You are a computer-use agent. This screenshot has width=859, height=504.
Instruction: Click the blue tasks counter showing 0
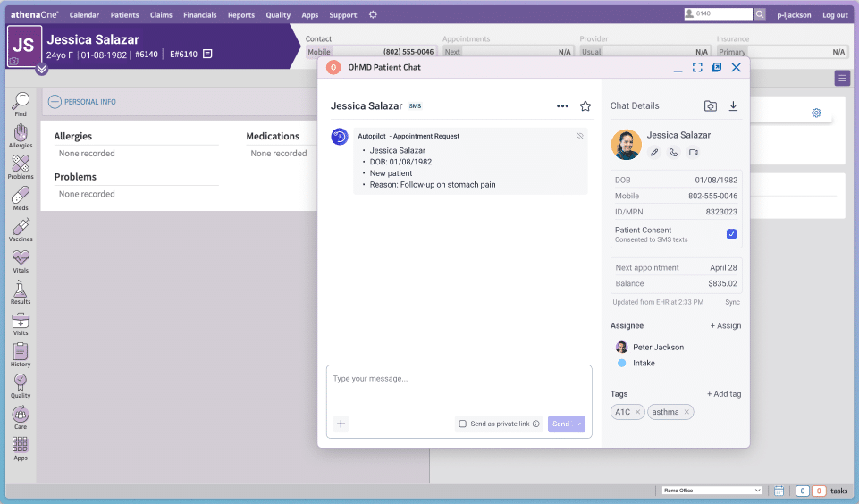[x=802, y=491]
